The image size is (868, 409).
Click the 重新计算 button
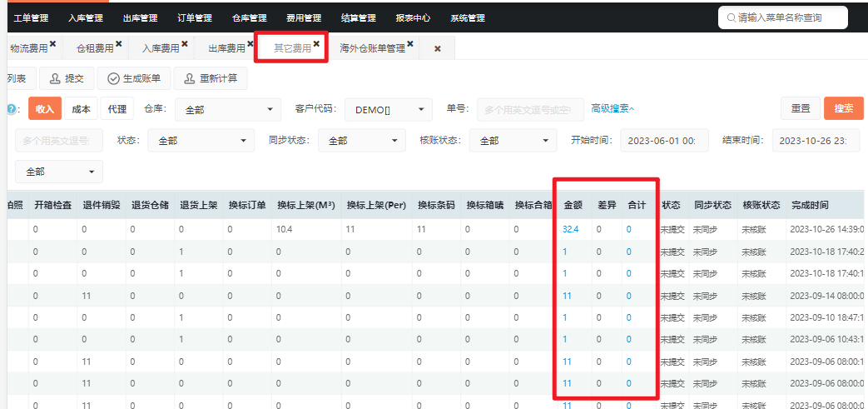(x=211, y=78)
